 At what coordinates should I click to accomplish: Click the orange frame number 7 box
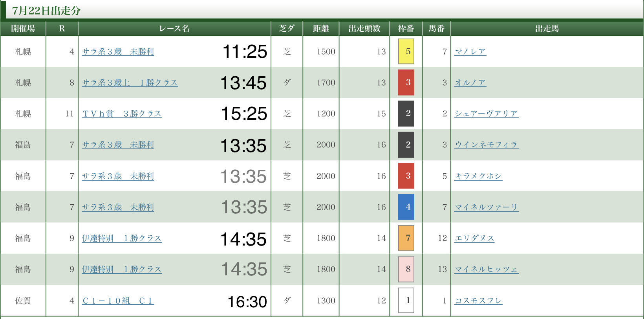click(x=406, y=238)
